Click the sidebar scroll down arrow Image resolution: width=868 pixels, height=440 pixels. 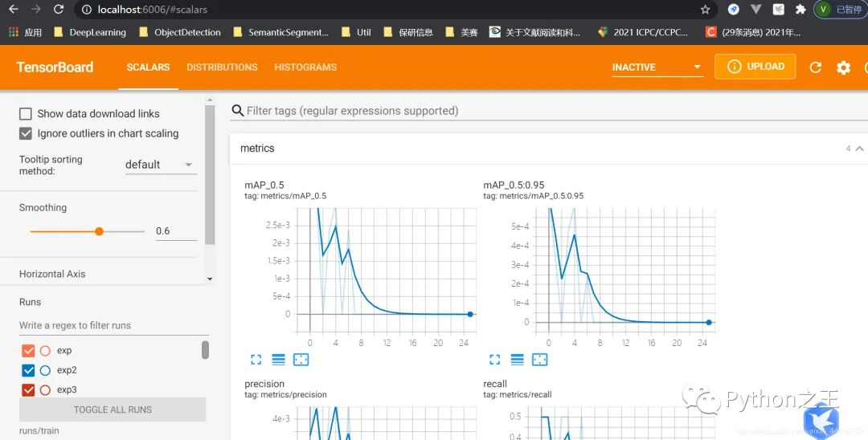pyautogui.click(x=210, y=279)
